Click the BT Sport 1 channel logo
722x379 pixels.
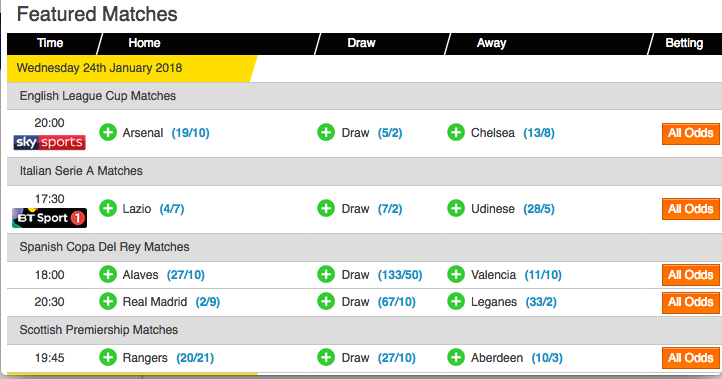pyautogui.click(x=49, y=218)
